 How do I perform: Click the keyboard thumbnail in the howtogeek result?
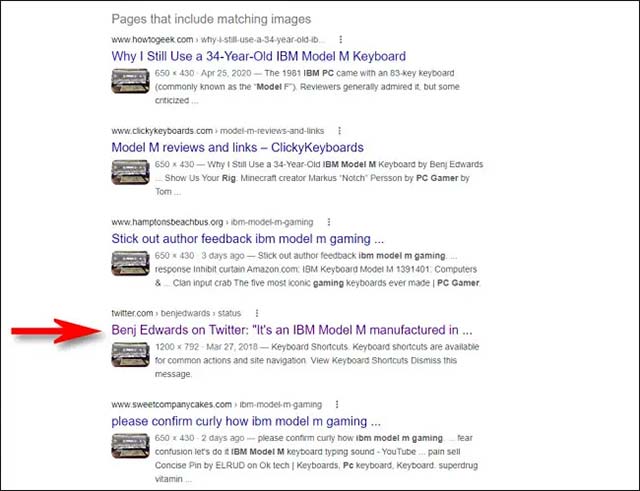130,81
